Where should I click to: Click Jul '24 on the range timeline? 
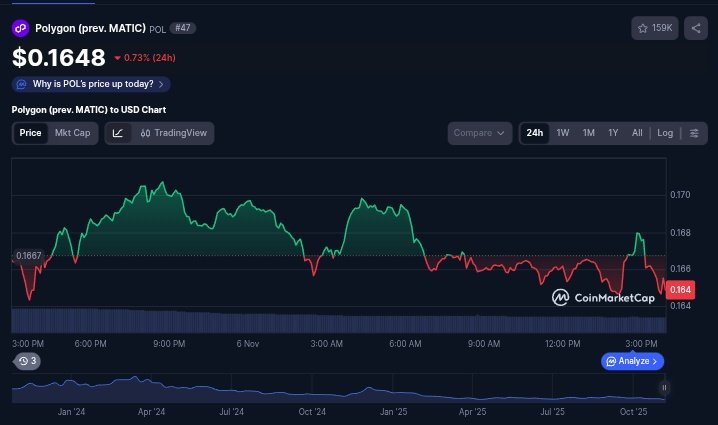tap(231, 412)
